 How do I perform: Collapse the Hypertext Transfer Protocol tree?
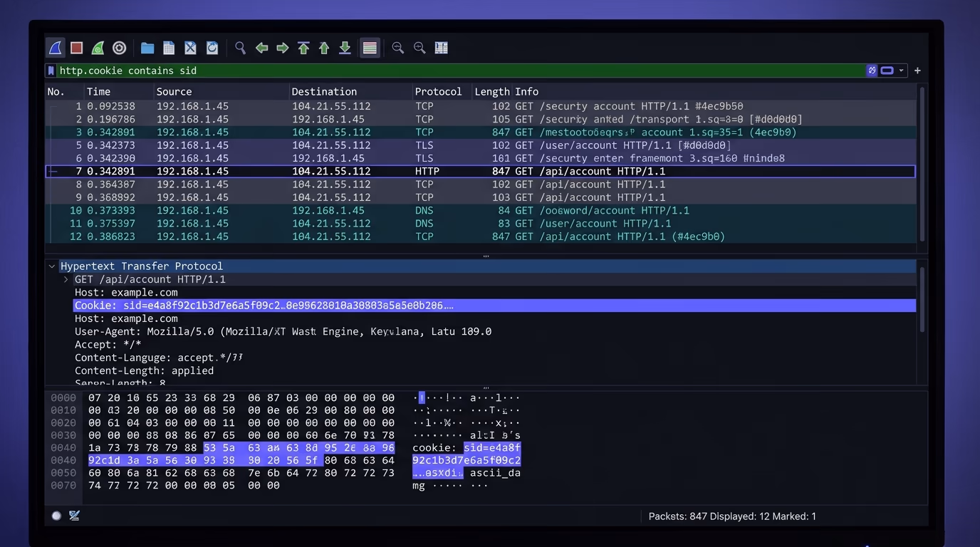point(52,266)
